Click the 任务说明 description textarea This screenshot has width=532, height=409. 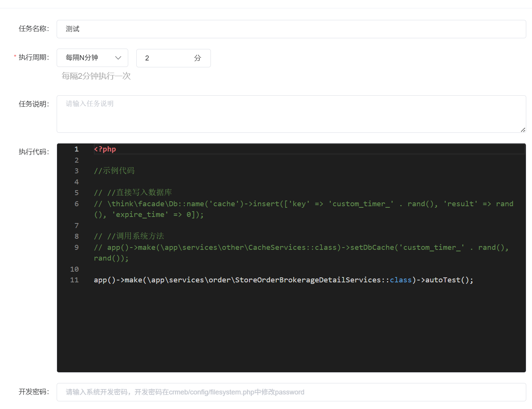point(291,114)
